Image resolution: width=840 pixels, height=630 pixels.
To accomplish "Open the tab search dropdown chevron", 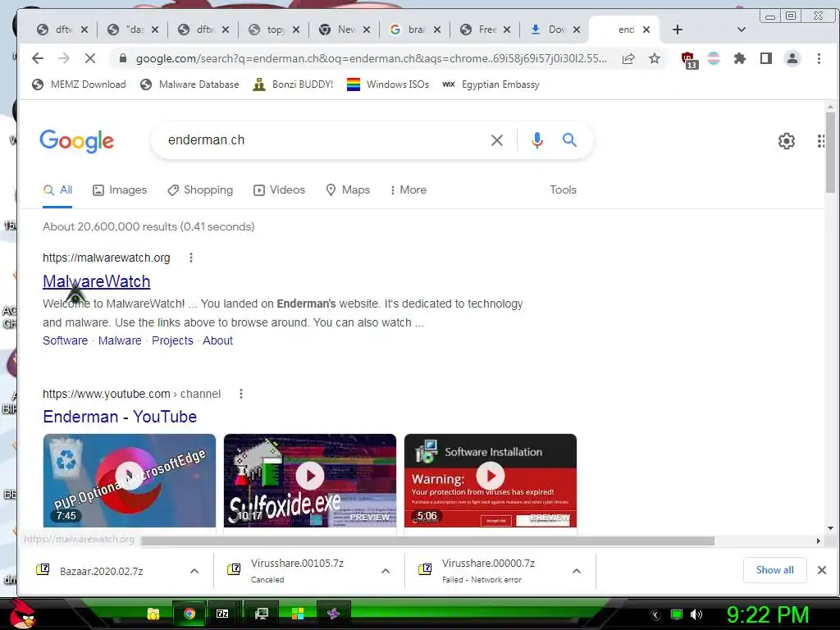I will pos(742,30).
